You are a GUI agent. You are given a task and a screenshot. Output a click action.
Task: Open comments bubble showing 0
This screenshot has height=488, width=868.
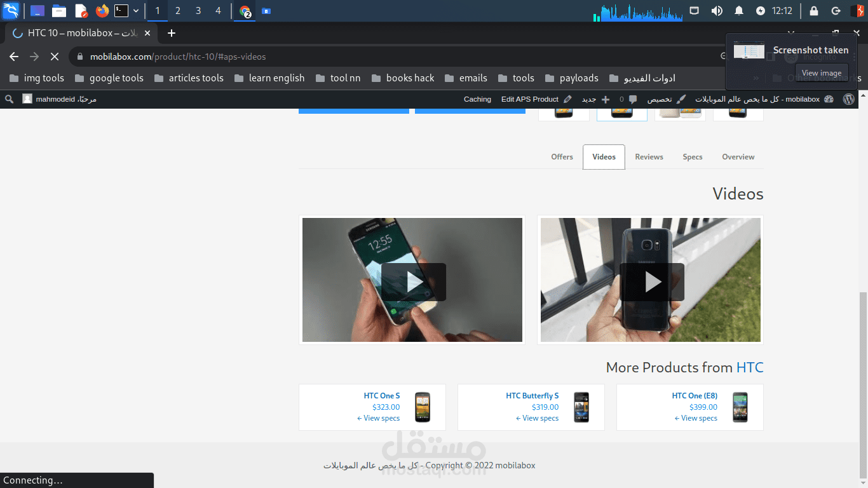(x=628, y=99)
